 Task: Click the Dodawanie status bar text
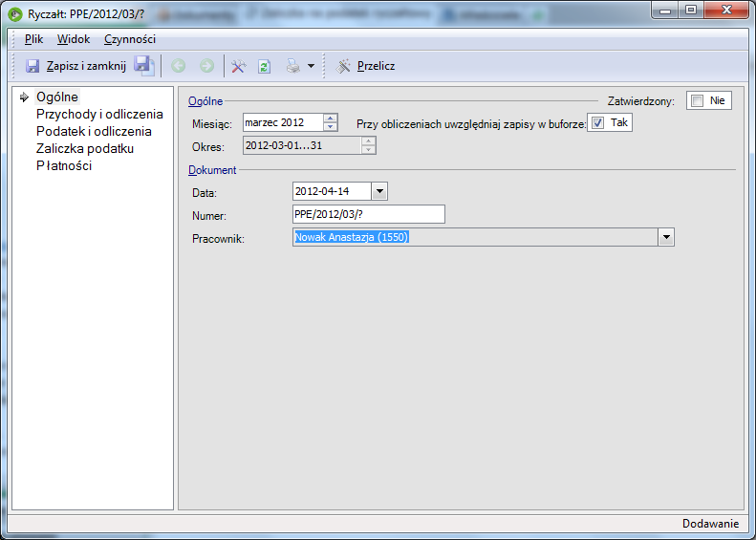(x=711, y=524)
